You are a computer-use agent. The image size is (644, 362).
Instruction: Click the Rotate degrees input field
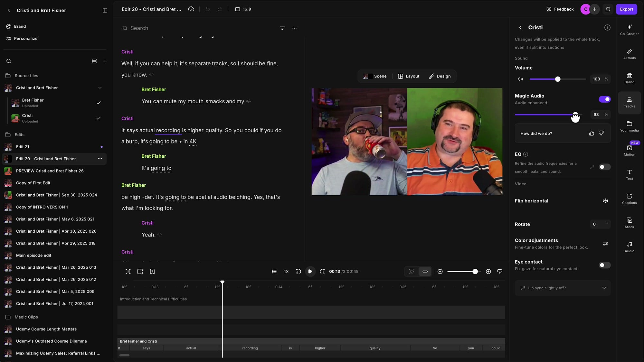coord(600,224)
